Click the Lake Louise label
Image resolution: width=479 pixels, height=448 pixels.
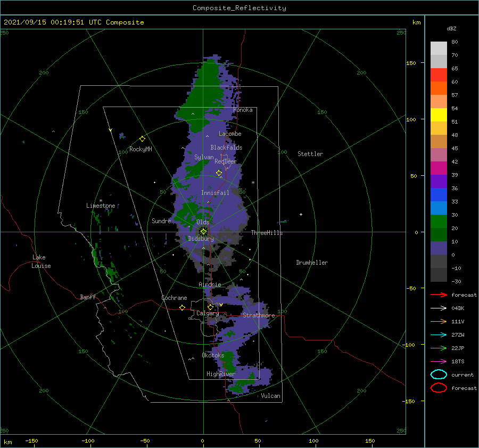click(x=41, y=262)
